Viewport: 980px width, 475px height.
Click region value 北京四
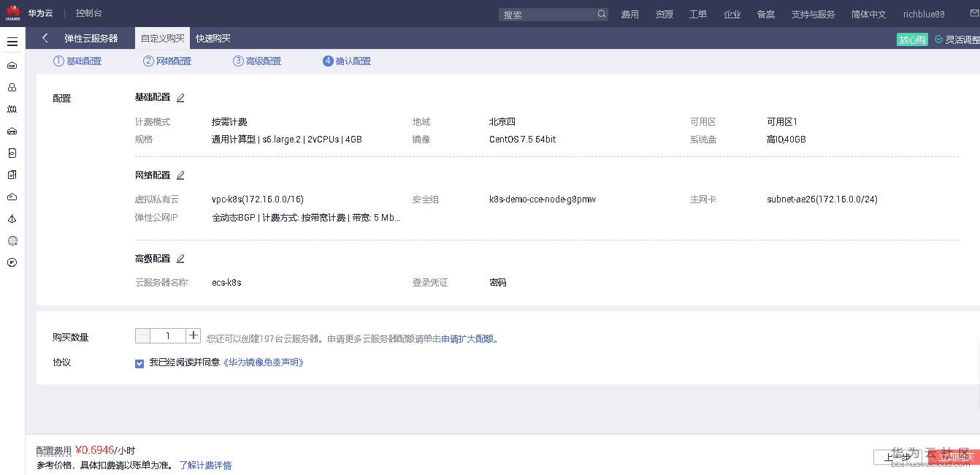502,121
